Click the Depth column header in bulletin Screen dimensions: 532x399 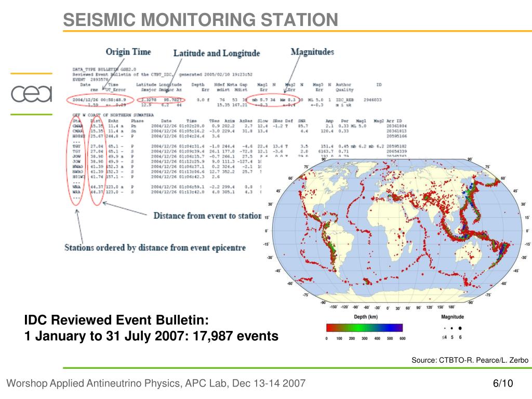pyautogui.click(x=198, y=85)
